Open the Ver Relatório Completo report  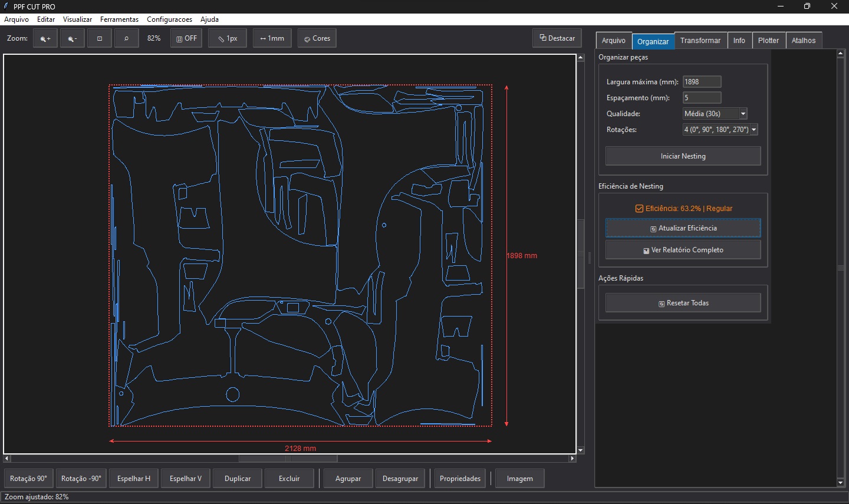683,250
